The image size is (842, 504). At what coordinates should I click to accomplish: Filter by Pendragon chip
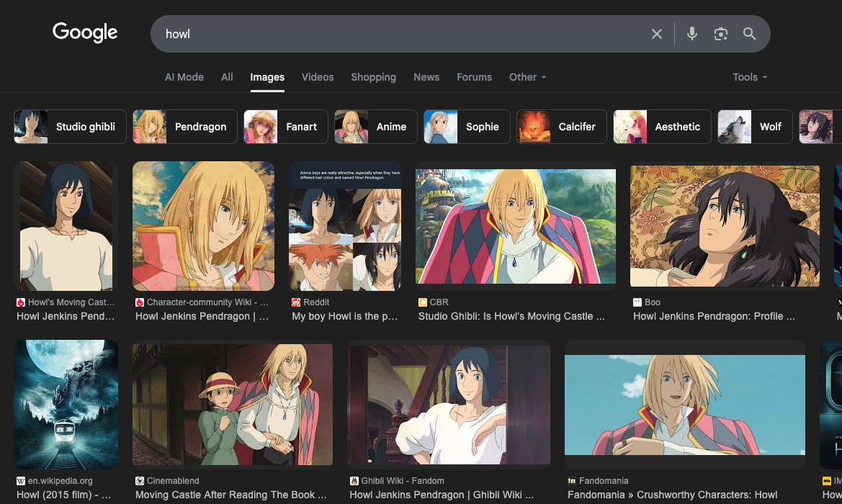(x=184, y=127)
